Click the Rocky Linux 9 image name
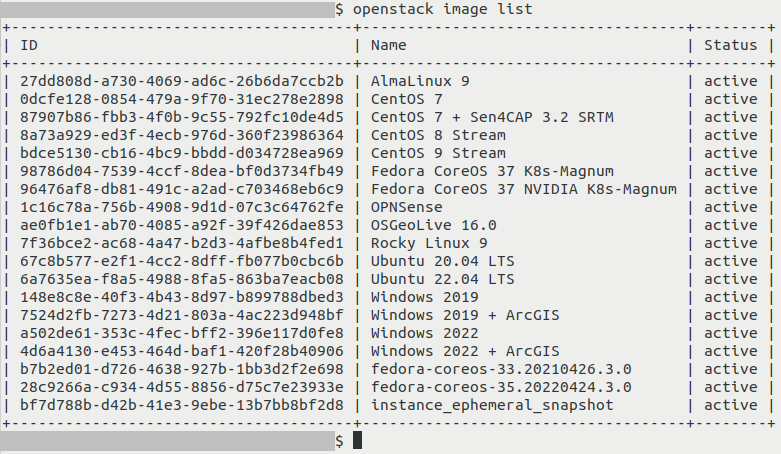This screenshot has width=781, height=454. click(x=429, y=243)
